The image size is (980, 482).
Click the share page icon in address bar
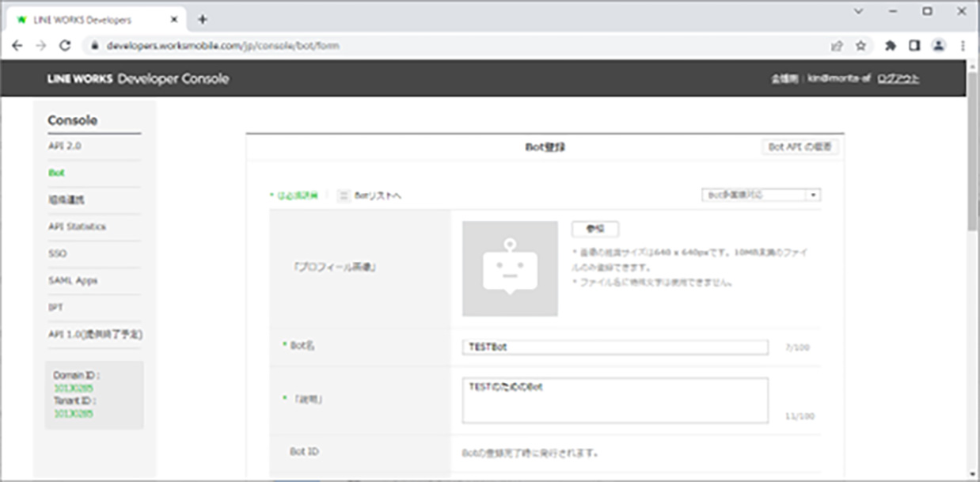(x=837, y=46)
